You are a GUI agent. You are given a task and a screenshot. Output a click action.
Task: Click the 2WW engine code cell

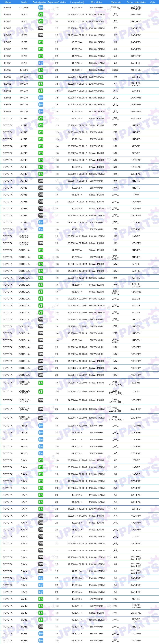136,537
